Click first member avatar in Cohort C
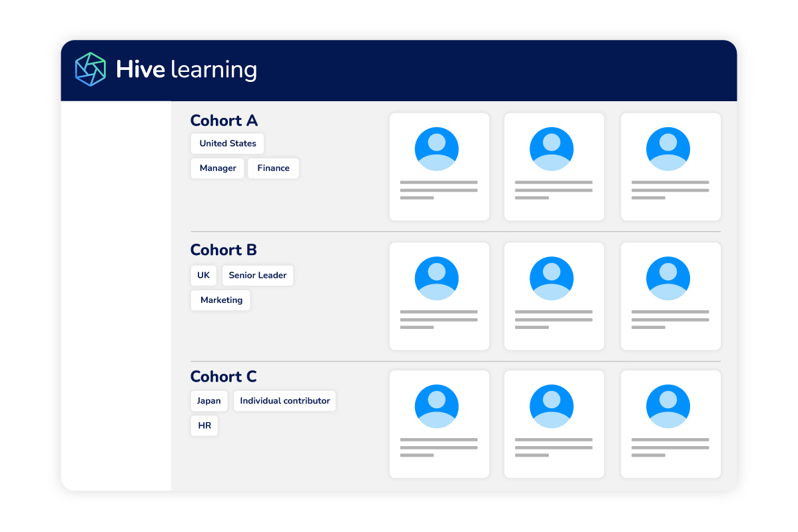 pyautogui.click(x=437, y=406)
